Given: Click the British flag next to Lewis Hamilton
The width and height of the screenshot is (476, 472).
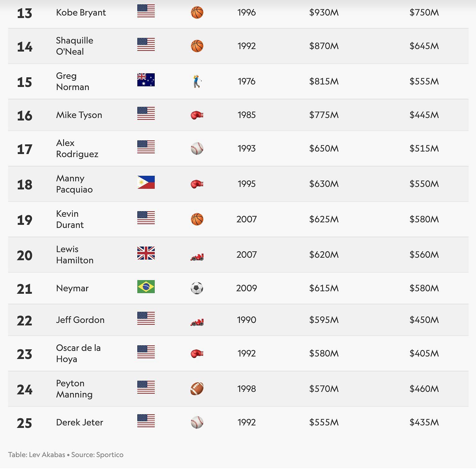Looking at the screenshot, I should [x=146, y=253].
